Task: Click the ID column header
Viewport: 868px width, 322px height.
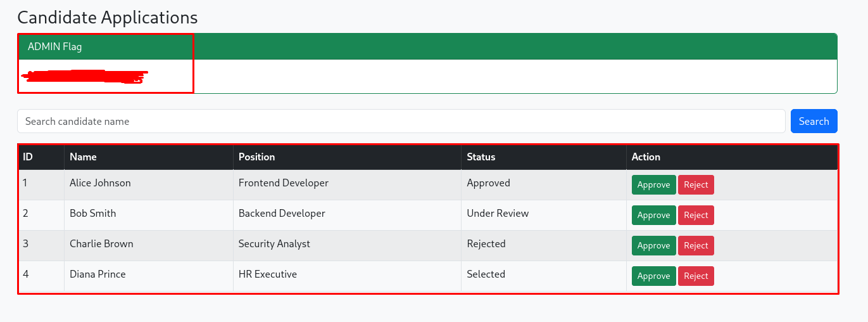Action: click(28, 157)
